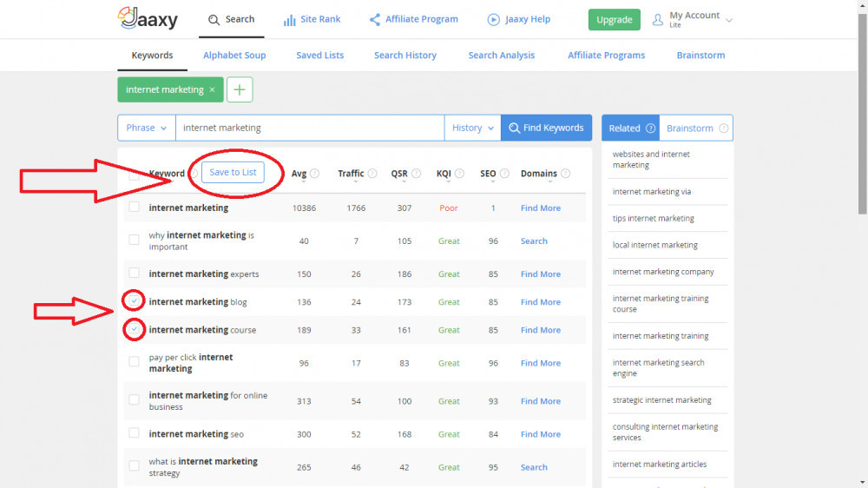Sort by the KQI column
Image resolution: width=868 pixels, height=488 pixels.
pyautogui.click(x=444, y=174)
